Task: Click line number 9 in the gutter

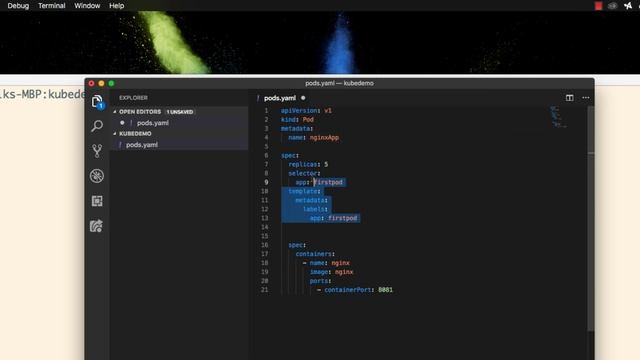Action: click(266, 182)
